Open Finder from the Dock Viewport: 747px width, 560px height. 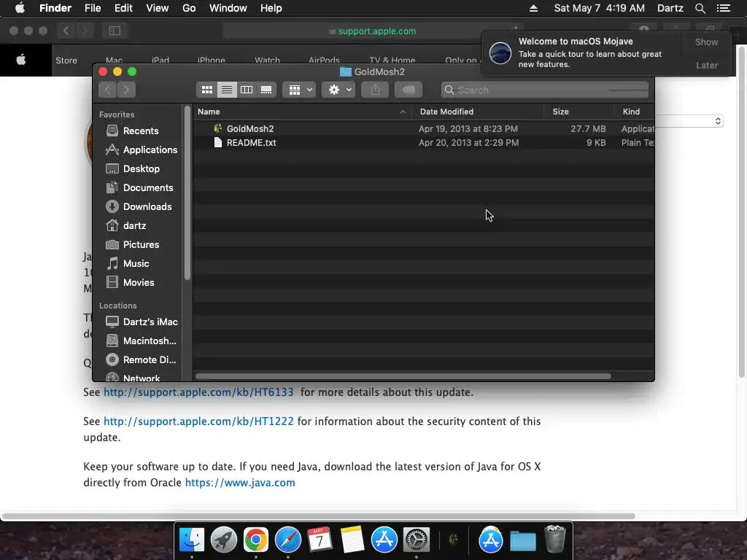(192, 540)
